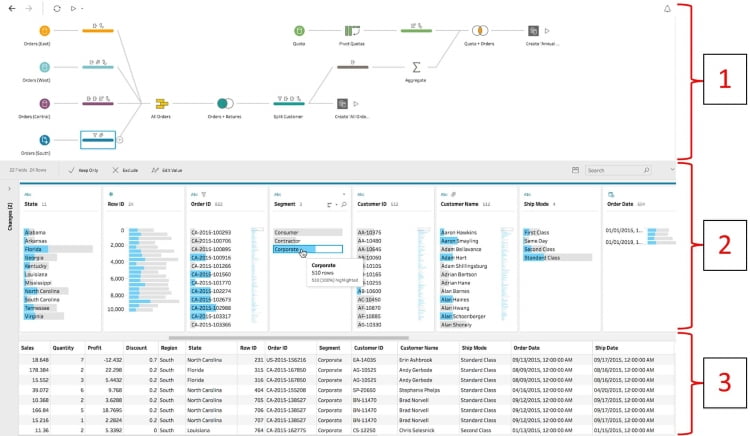Select the Create 'All Orders' output step
Screen dimensions: 750x436
[x=342, y=104]
